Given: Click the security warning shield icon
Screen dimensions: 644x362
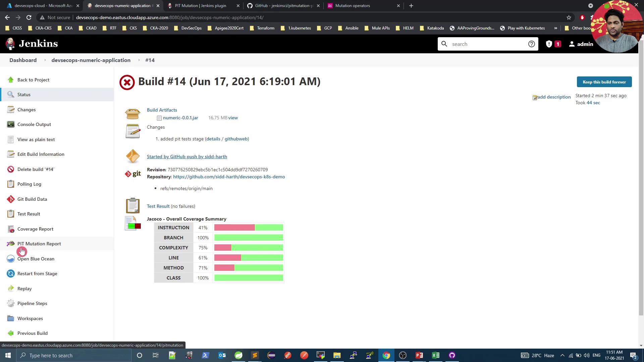Looking at the screenshot, I should [549, 44].
